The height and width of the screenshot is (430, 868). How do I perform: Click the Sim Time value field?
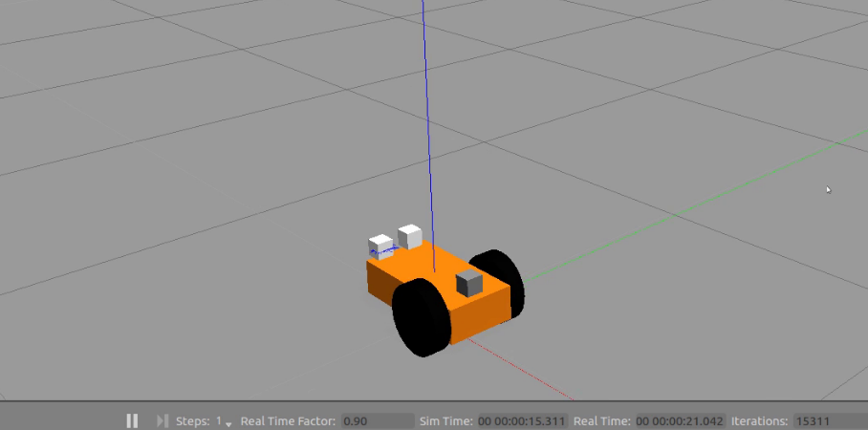(x=523, y=421)
